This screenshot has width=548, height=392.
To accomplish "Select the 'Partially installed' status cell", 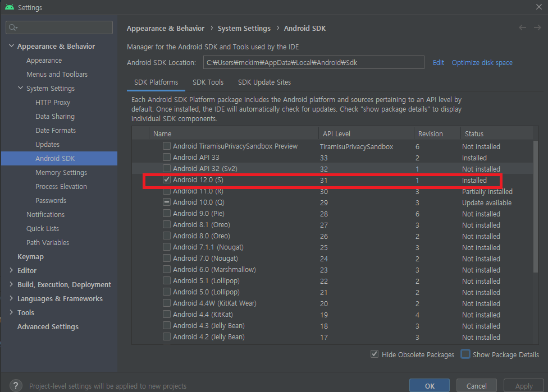I will coord(487,191).
